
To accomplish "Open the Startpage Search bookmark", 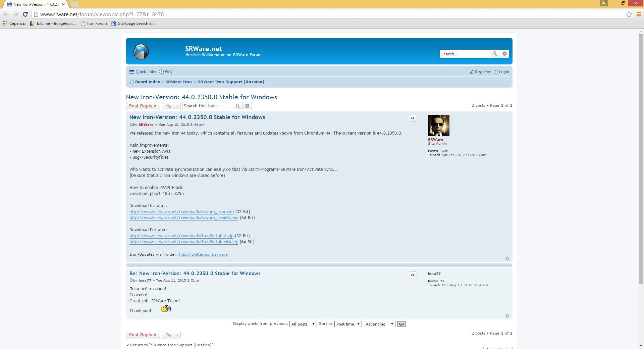I will point(134,23).
